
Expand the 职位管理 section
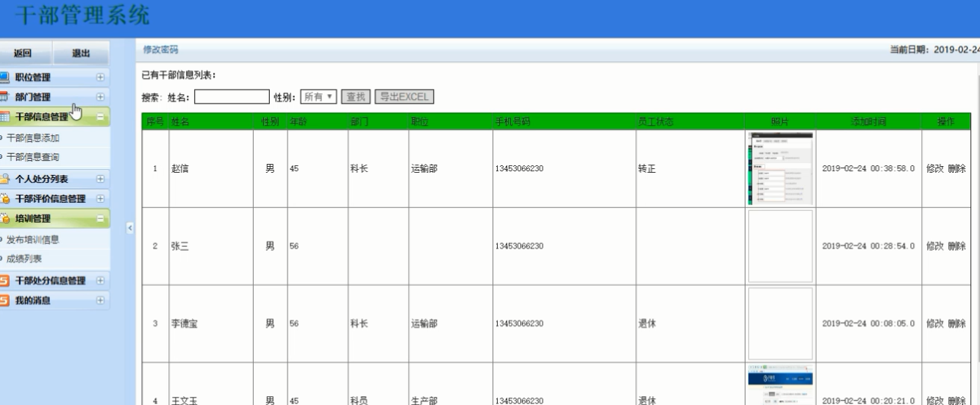(x=100, y=77)
